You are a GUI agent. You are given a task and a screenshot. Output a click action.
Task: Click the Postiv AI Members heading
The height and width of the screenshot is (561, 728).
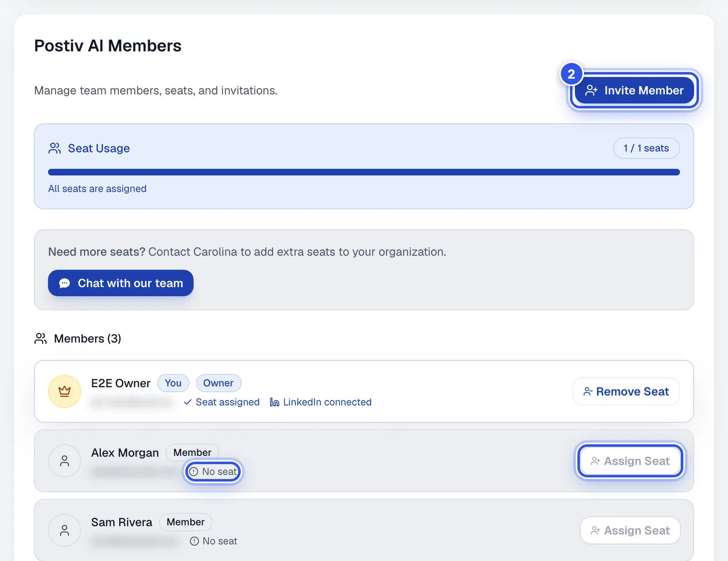[x=108, y=46]
